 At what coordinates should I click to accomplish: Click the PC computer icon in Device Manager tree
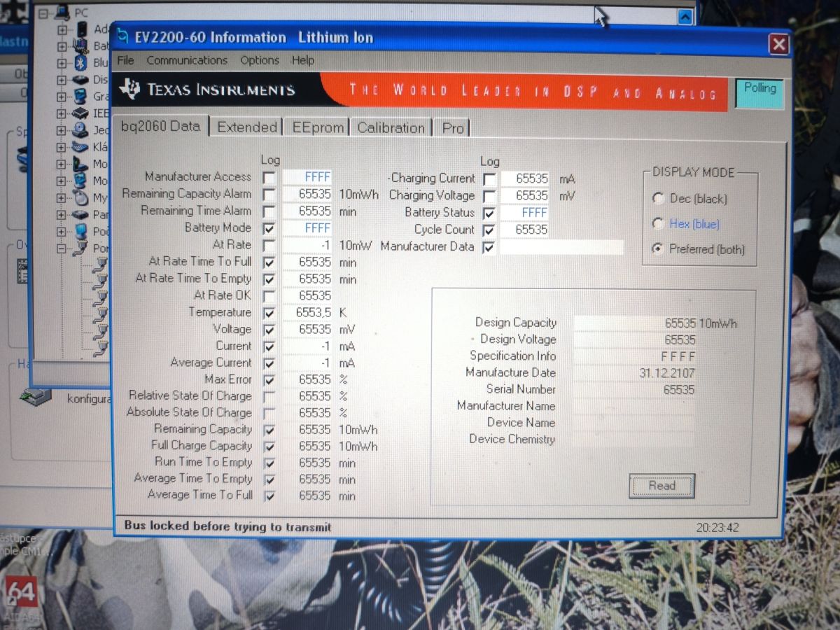(63, 13)
